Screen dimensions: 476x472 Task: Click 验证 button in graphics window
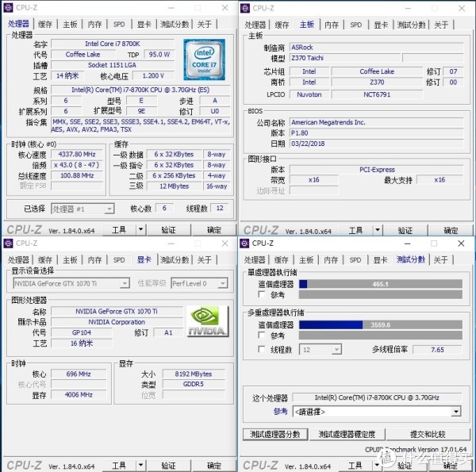click(169, 465)
